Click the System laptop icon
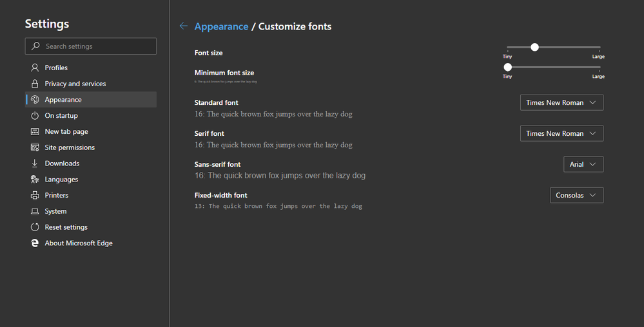This screenshot has width=644, height=327. click(x=35, y=211)
